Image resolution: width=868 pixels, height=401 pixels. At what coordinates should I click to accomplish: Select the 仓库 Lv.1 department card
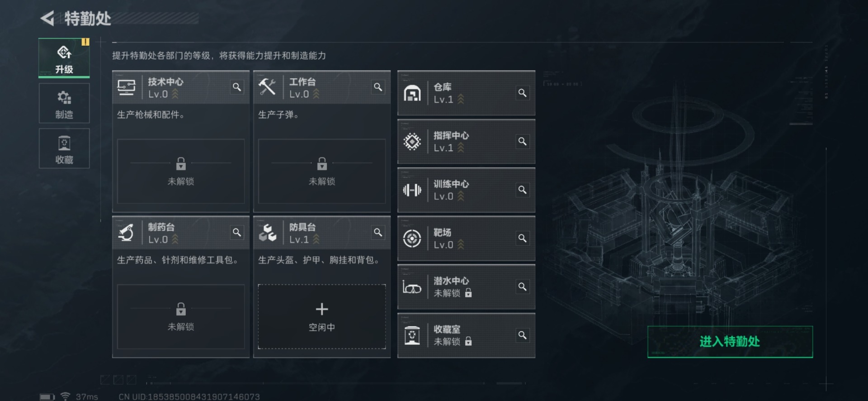[x=466, y=93]
